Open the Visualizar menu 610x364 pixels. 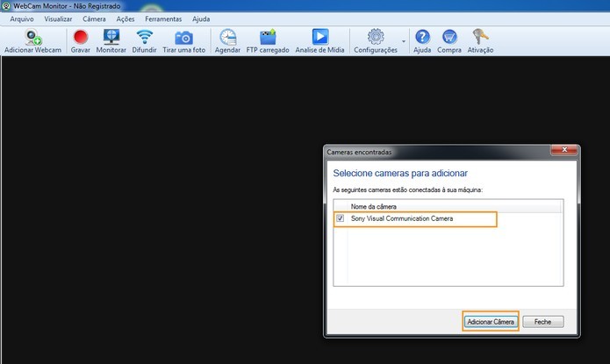pos(59,18)
